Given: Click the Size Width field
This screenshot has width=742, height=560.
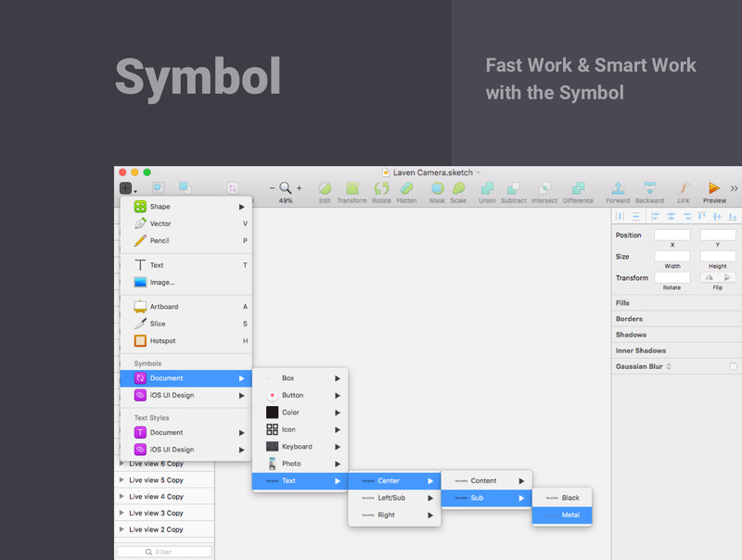Looking at the screenshot, I should click(672, 256).
